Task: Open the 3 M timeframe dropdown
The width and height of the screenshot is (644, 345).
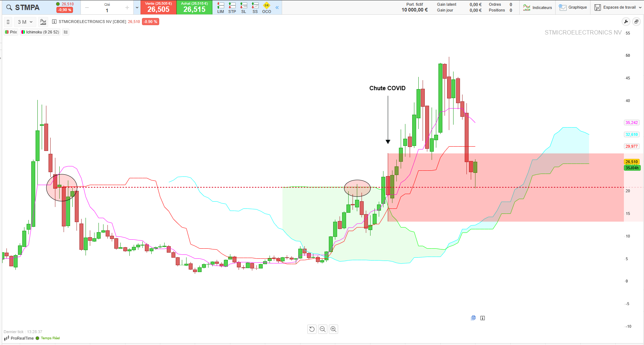Action: coord(25,22)
